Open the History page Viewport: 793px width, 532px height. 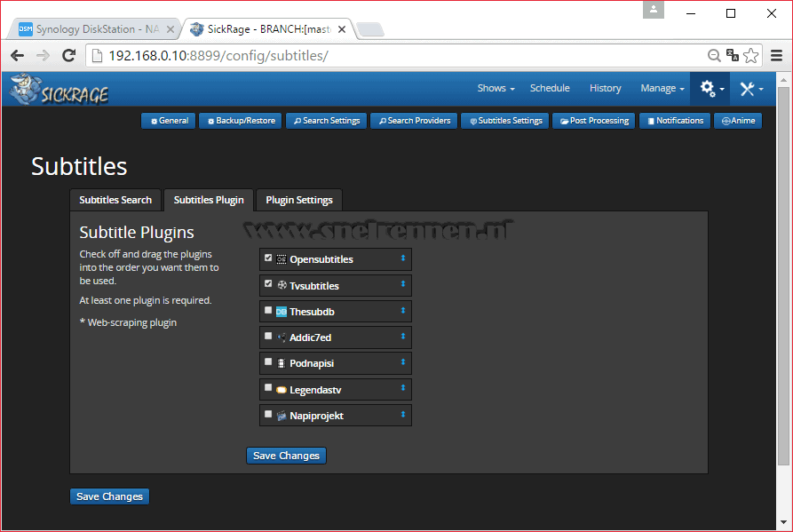(x=605, y=88)
